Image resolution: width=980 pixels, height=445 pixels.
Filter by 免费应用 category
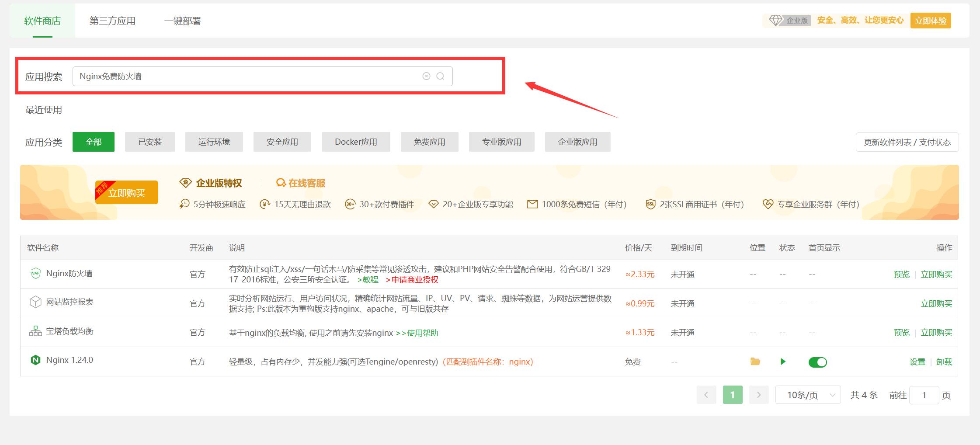tap(430, 142)
